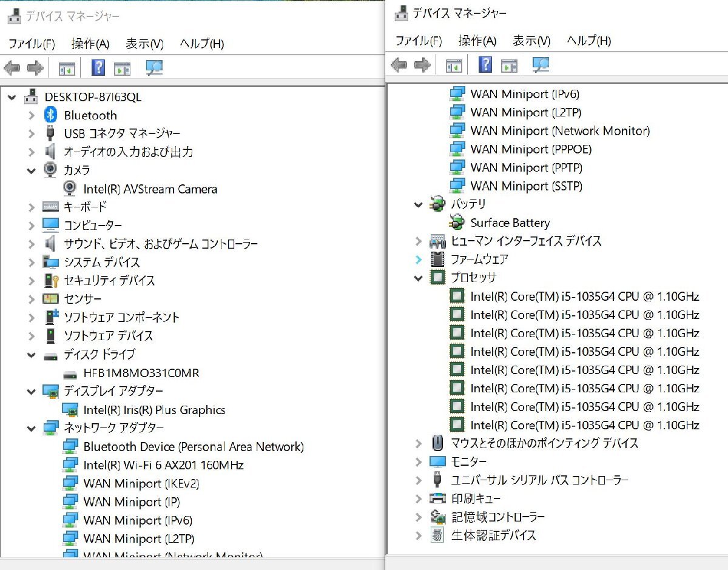The width and height of the screenshot is (728, 570).
Task: Click scan hardware changes icon, left window
Action: (x=154, y=68)
